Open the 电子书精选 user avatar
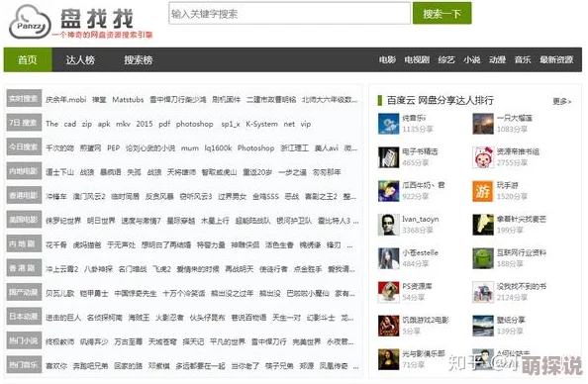588x384 pixels. pos(388,157)
